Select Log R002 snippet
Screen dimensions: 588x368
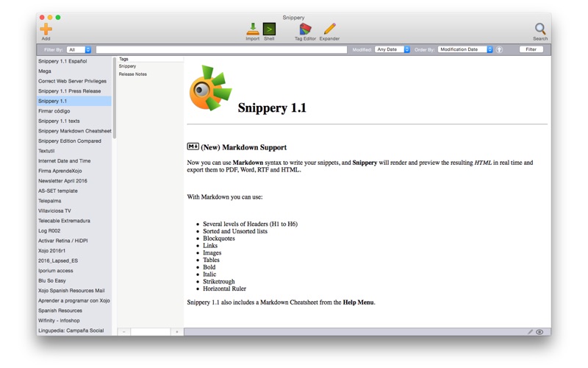(74, 231)
